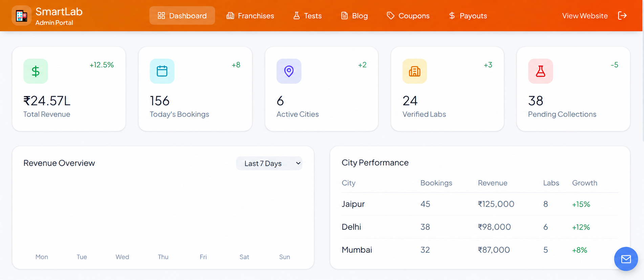Click the green dollar Total Revenue icon

pos(36,71)
